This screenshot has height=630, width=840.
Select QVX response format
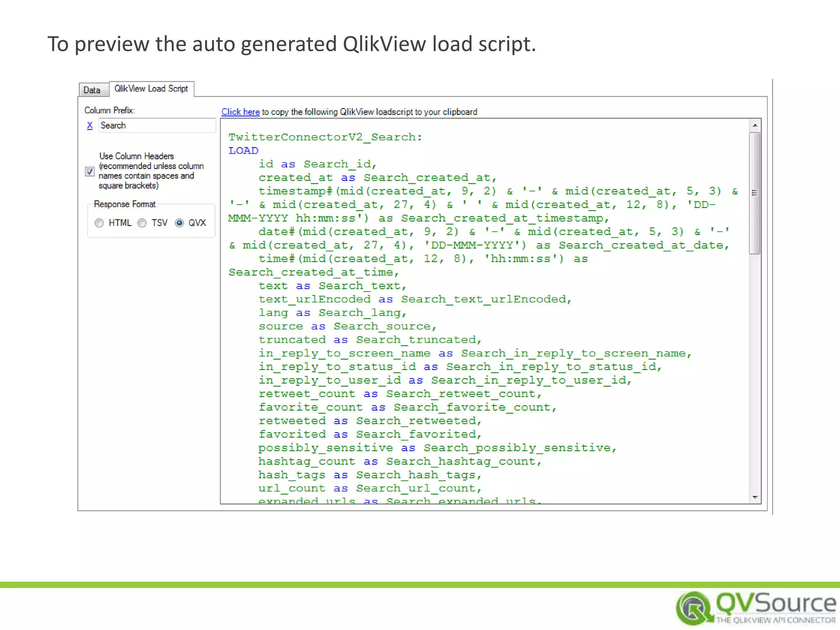click(x=180, y=223)
